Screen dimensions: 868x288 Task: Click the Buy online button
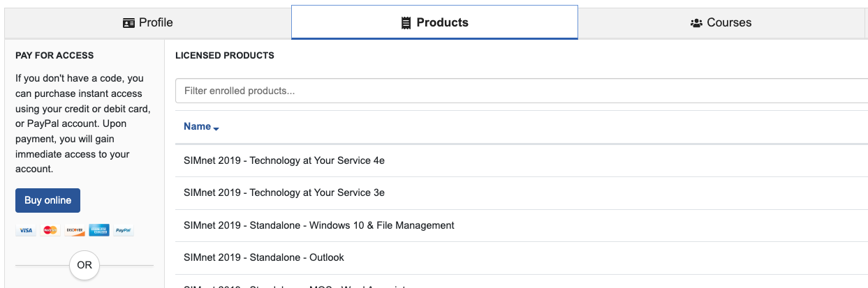click(47, 200)
